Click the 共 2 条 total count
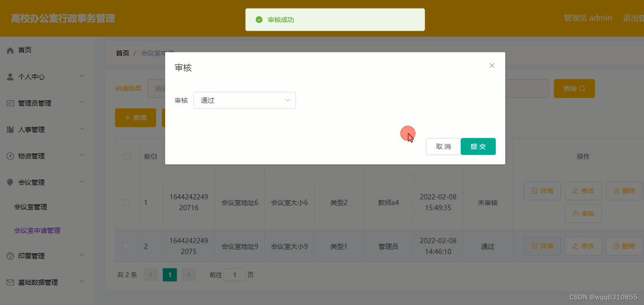Viewport: 644px width, 305px height. (x=127, y=275)
